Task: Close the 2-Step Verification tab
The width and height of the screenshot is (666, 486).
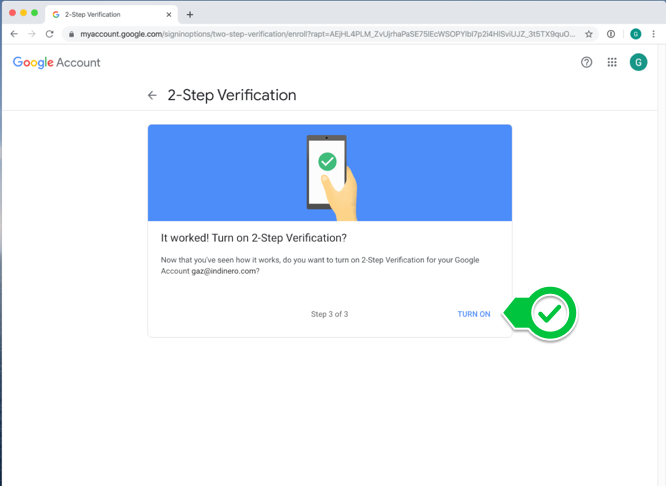Action: click(169, 14)
